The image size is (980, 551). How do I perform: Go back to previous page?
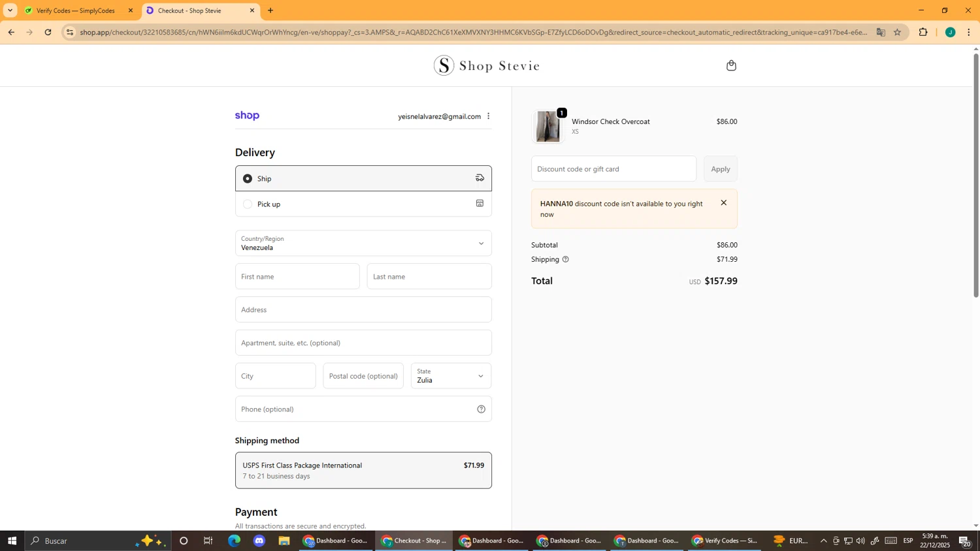tap(11, 32)
